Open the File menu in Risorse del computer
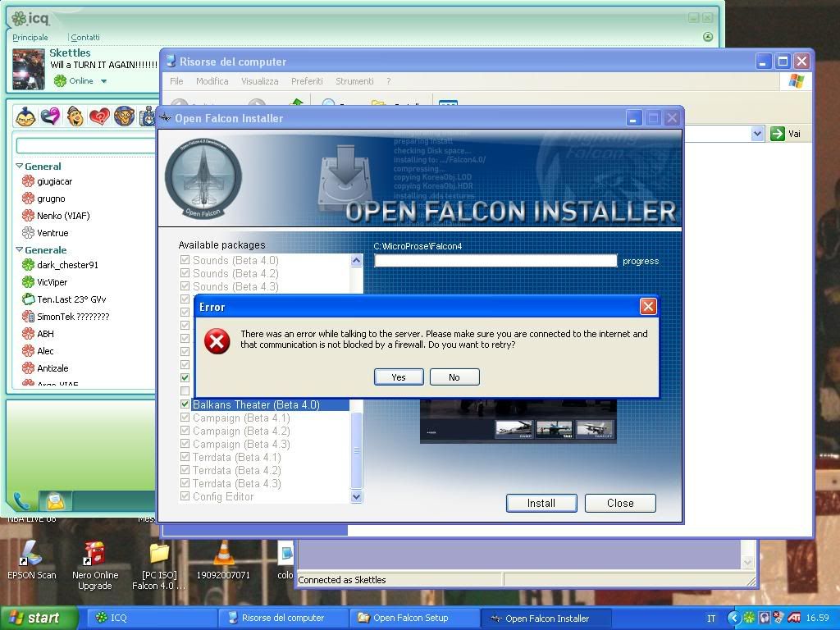Viewport: 840px width, 630px height. (176, 81)
